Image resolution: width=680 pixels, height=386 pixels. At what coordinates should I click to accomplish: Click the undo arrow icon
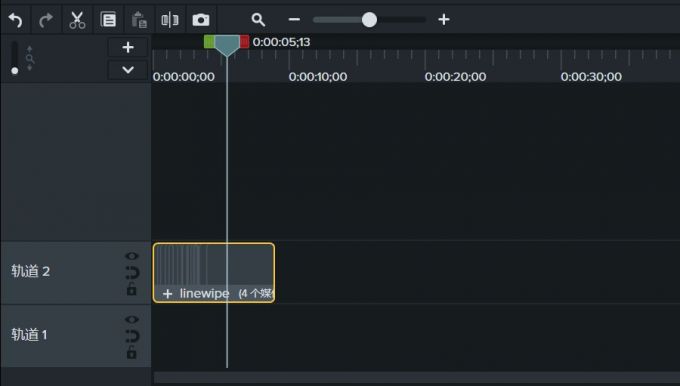pos(16,20)
